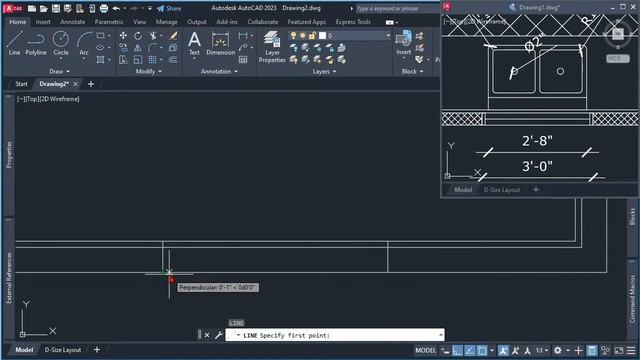Open the Parametric ribbon tab

109,22
